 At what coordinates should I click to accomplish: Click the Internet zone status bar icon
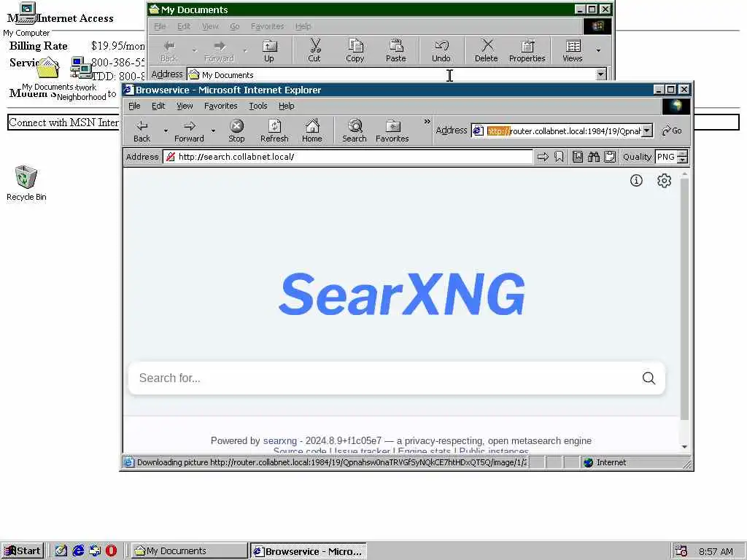tap(589, 462)
